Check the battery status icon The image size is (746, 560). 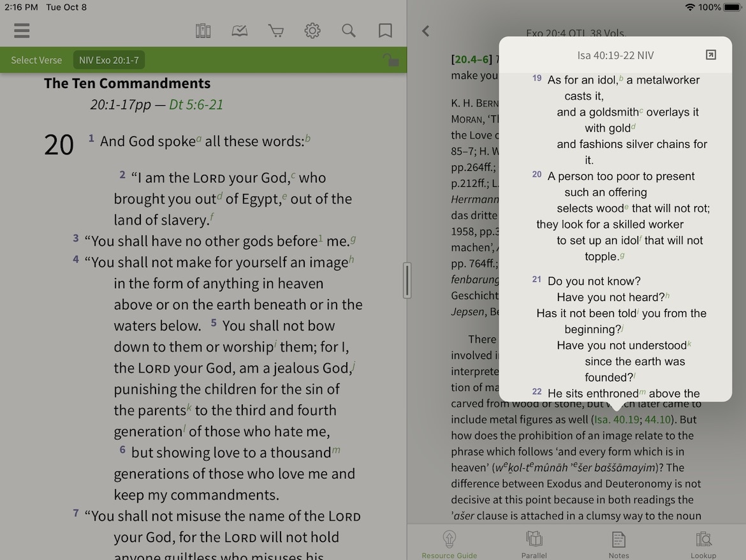click(733, 7)
